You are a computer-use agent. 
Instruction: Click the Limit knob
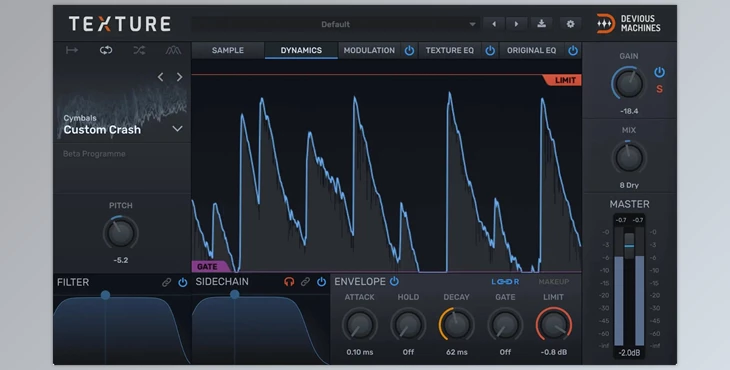(x=554, y=324)
